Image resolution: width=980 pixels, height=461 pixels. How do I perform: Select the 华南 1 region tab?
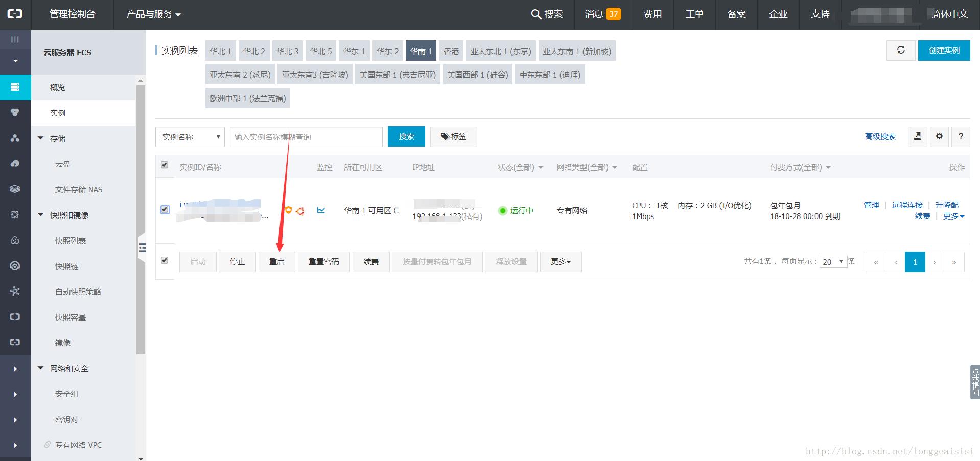pos(421,51)
